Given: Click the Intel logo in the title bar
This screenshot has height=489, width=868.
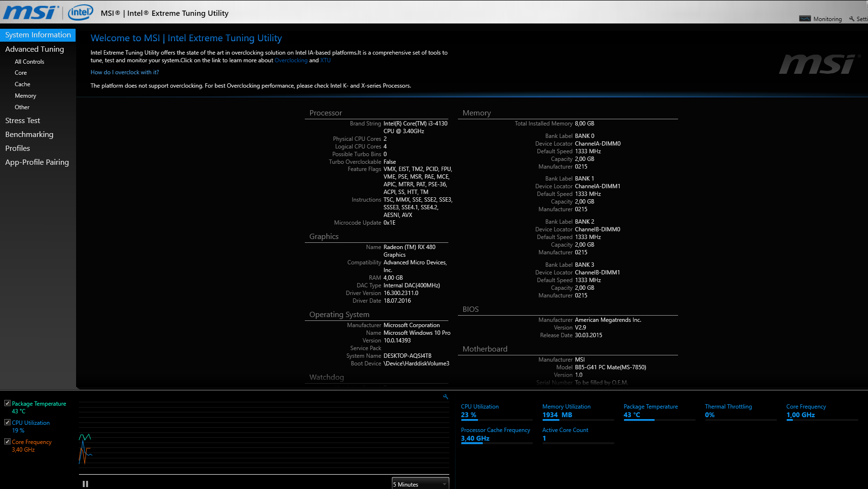Looking at the screenshot, I should pos(80,12).
